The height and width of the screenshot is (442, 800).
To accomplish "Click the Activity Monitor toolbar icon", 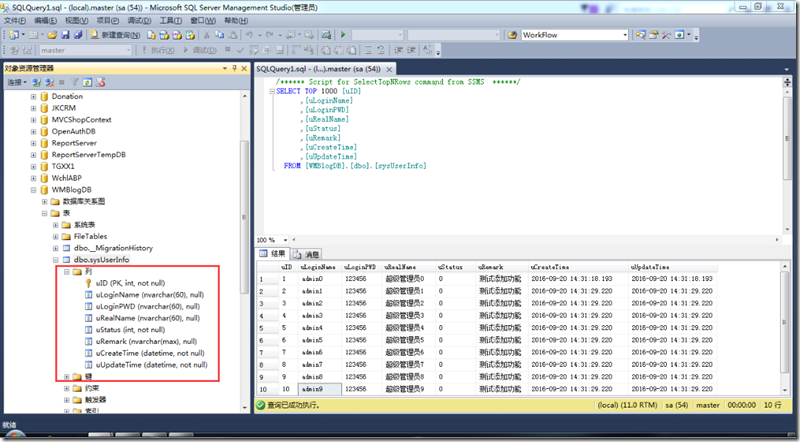I will click(x=326, y=35).
